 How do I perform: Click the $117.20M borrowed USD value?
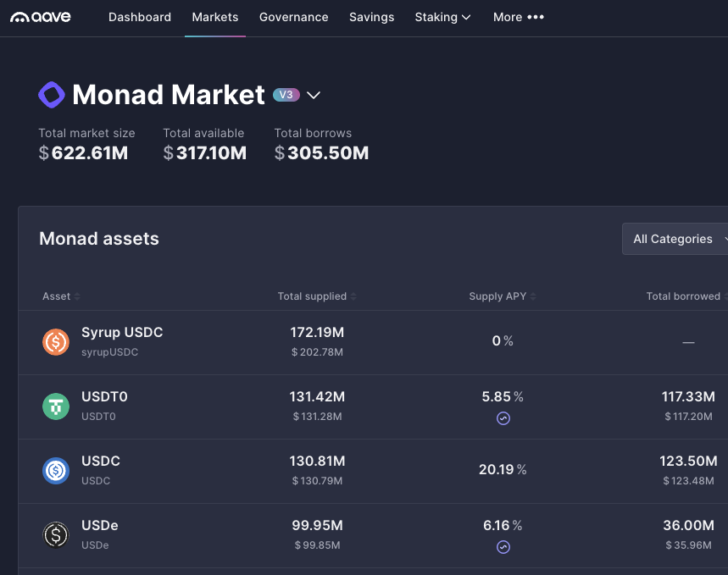coord(688,417)
